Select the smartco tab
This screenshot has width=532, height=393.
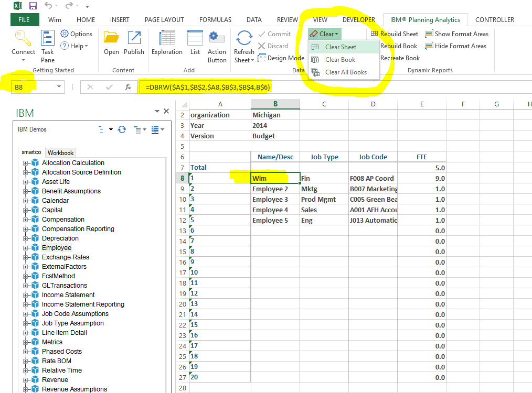[31, 152]
